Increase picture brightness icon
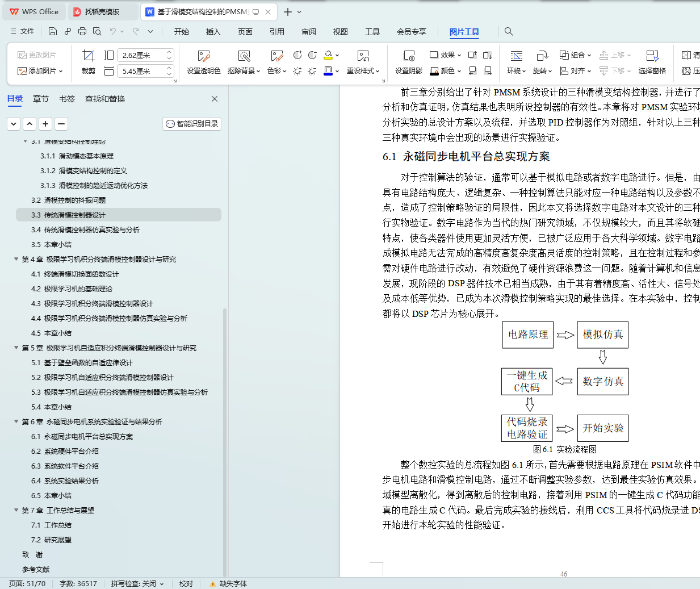700x589 pixels. click(x=297, y=71)
